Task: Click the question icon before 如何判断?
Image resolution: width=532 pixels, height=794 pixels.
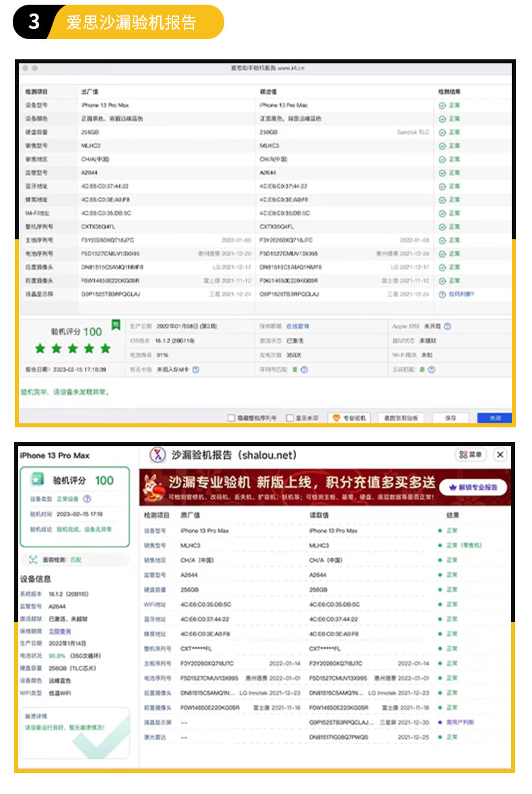Action: click(442, 294)
